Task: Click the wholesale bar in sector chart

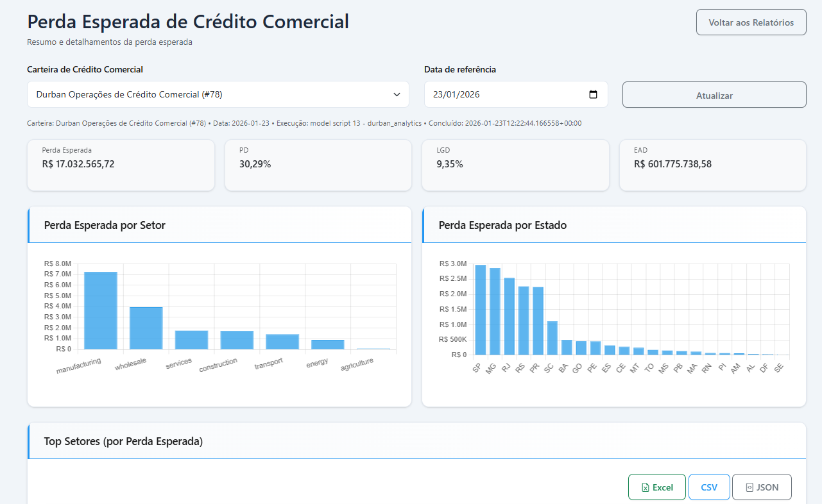Action: pos(146,328)
